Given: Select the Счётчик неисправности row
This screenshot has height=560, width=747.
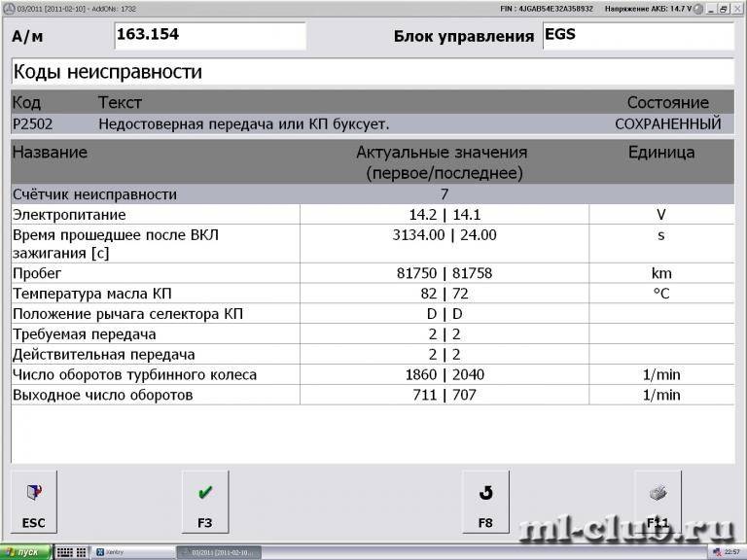Looking at the screenshot, I should (373, 194).
